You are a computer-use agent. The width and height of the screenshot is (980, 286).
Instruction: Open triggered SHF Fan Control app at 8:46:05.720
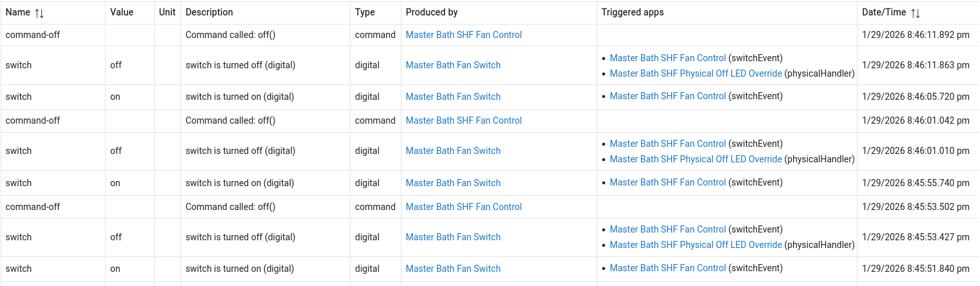pos(668,96)
